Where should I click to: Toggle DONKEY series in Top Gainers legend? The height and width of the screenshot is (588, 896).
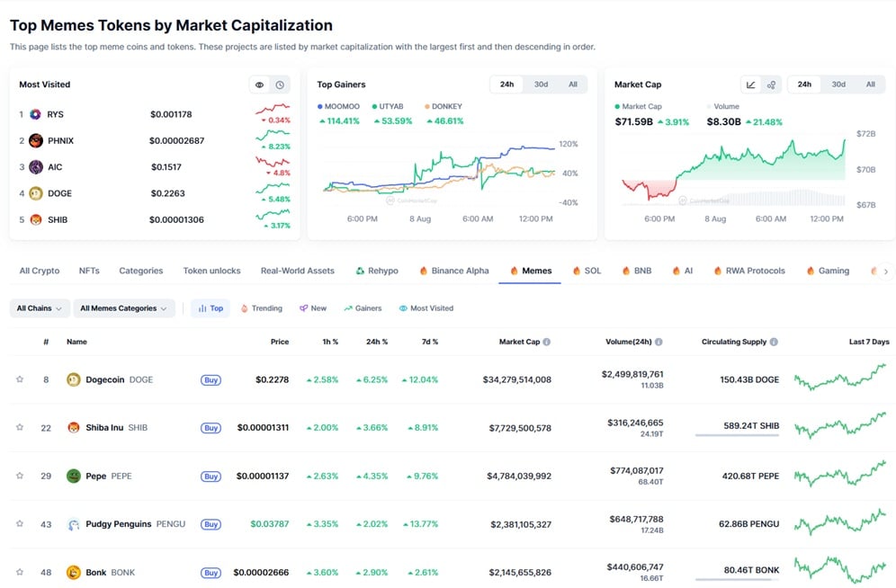tap(444, 107)
